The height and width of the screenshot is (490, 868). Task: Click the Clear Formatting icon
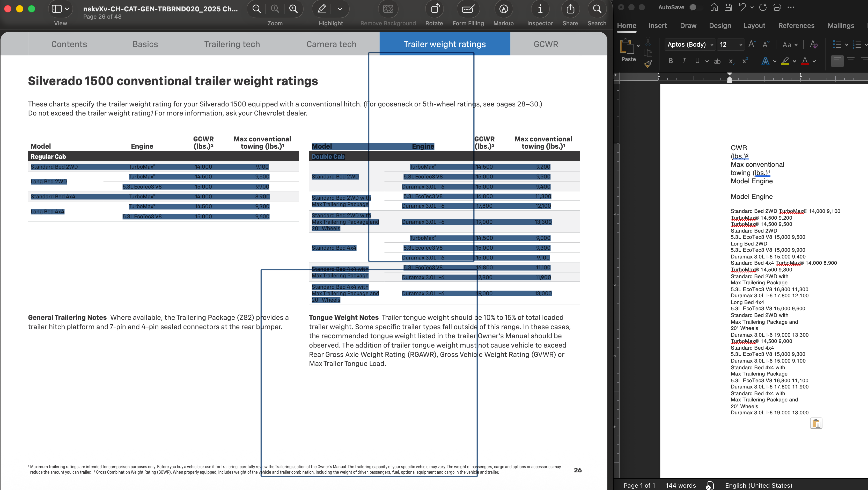pos(813,44)
